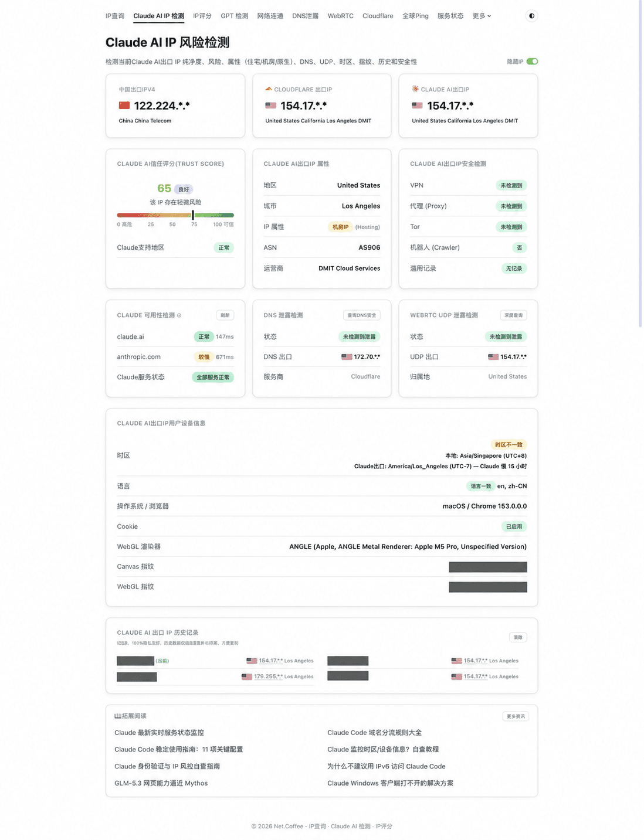Screen dimensions: 644x840
Task: Click the 语言一致 badge
Action: click(480, 486)
